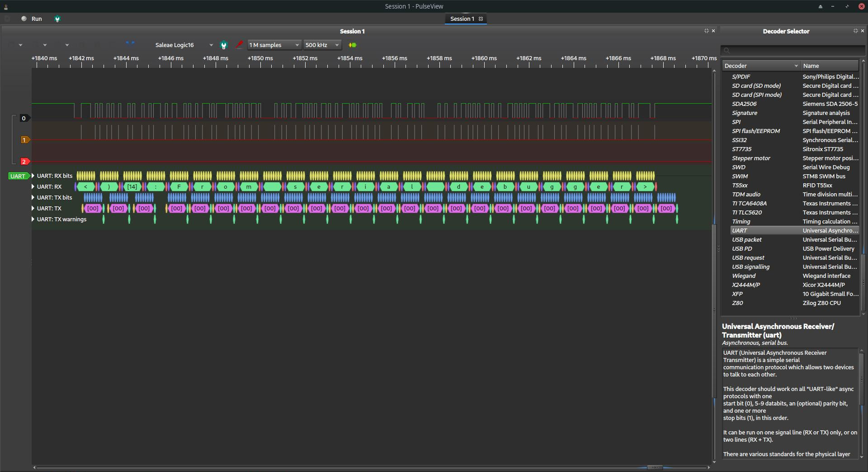868x472 pixels.
Task: Select the SWIM decoder
Action: 794,176
